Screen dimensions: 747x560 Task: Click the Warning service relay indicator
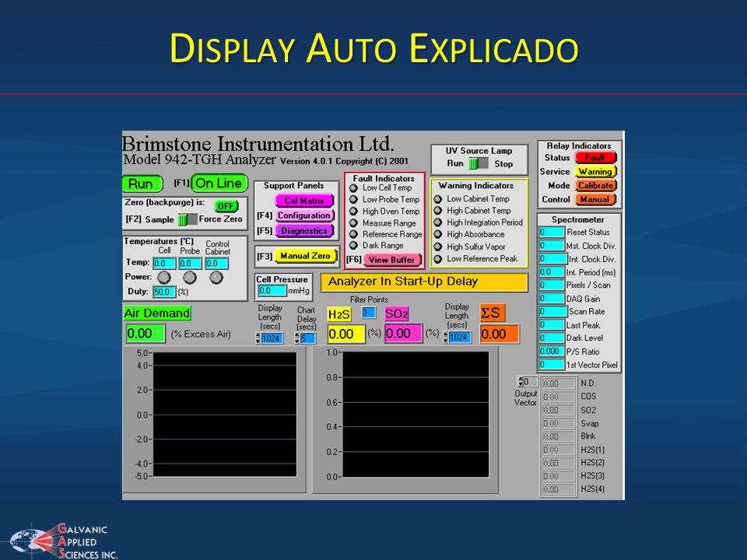595,171
